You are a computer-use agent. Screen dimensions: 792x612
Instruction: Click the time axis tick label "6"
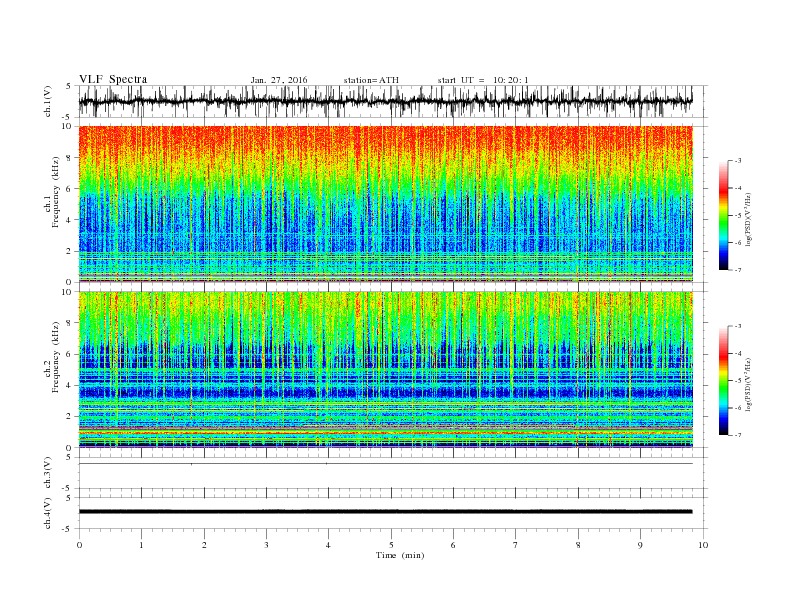453,545
